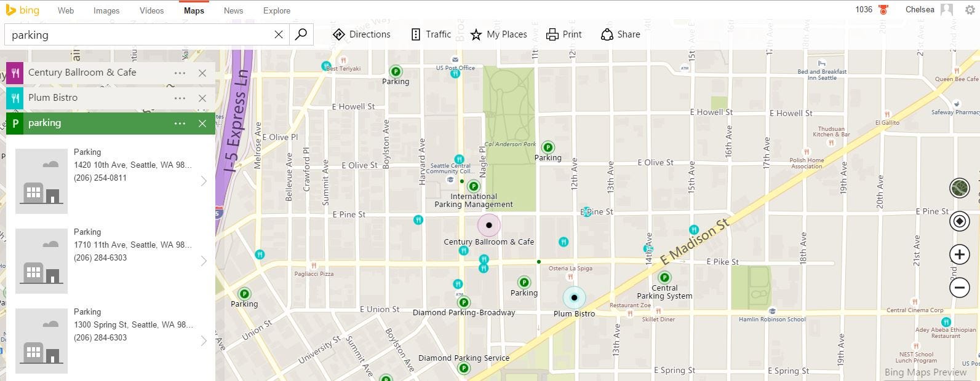980x381 pixels.
Task: Click restaurant pin on E Madison St
Action: tap(694, 230)
